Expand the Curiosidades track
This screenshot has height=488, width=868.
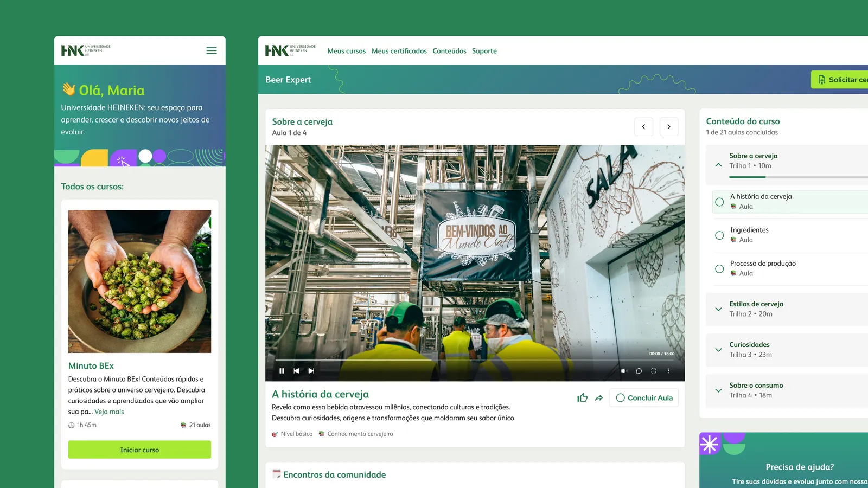tap(719, 350)
